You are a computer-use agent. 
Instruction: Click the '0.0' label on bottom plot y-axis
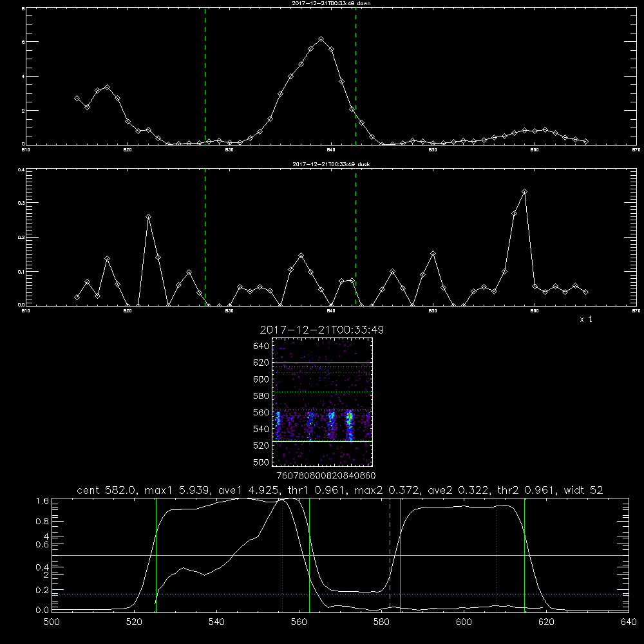[43, 611]
